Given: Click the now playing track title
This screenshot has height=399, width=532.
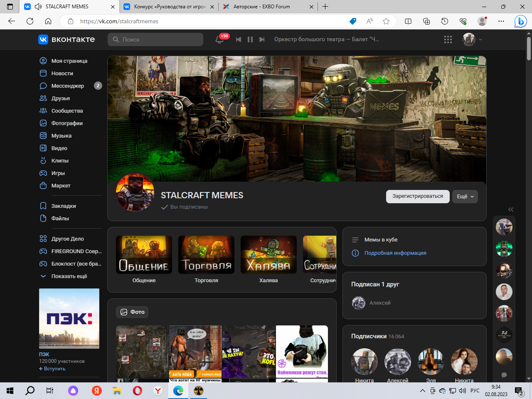Looking at the screenshot, I should point(327,39).
